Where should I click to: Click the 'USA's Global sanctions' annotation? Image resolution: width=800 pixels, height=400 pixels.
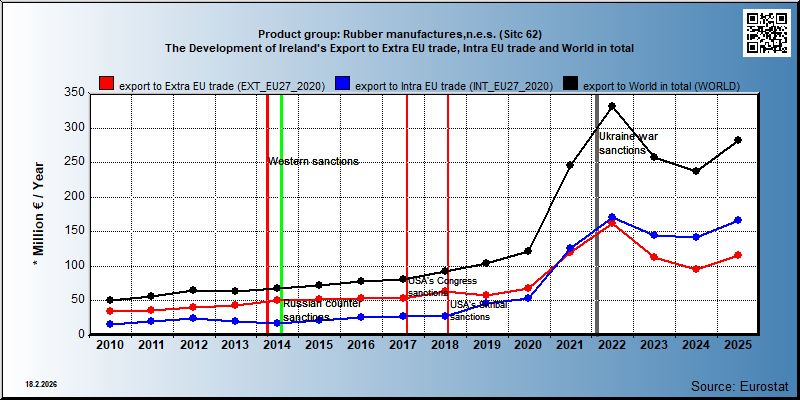click(479, 311)
